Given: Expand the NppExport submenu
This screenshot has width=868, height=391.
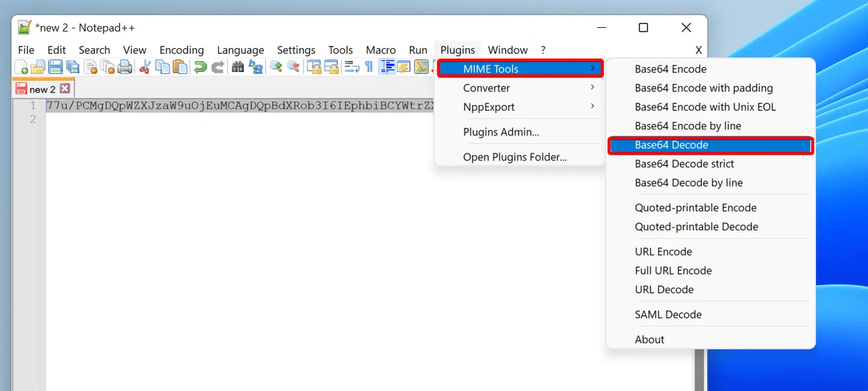Looking at the screenshot, I should tap(520, 107).
